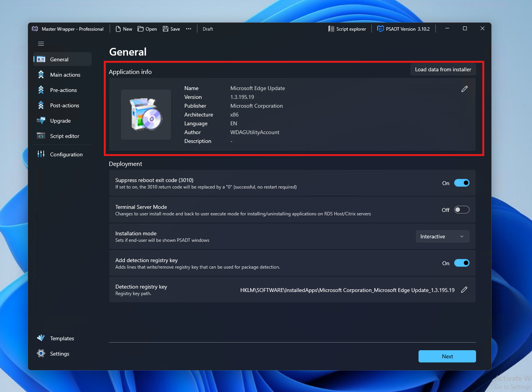Click the HKLM detection registry key path text
This screenshot has height=392, width=532.
347,290
